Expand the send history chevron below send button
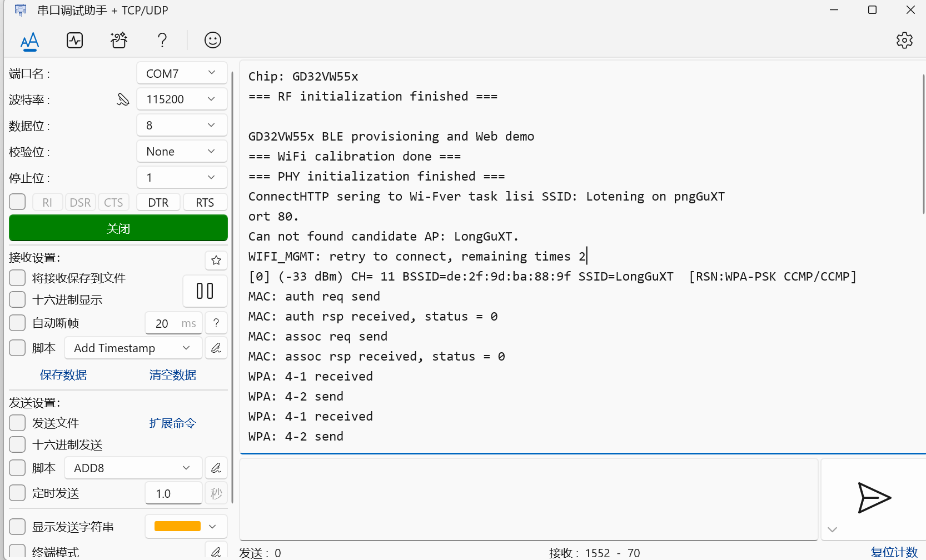Image resolution: width=926 pixels, height=560 pixels. pyautogui.click(x=832, y=529)
